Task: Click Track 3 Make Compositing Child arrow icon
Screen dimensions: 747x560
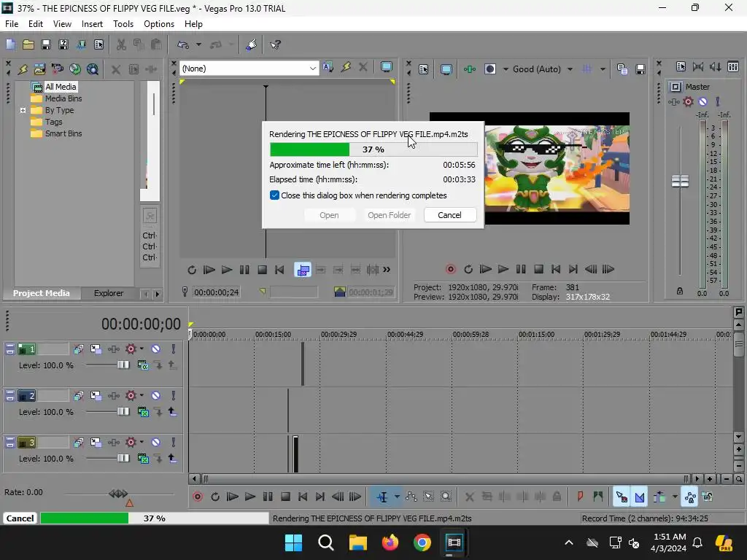Action: (x=172, y=459)
